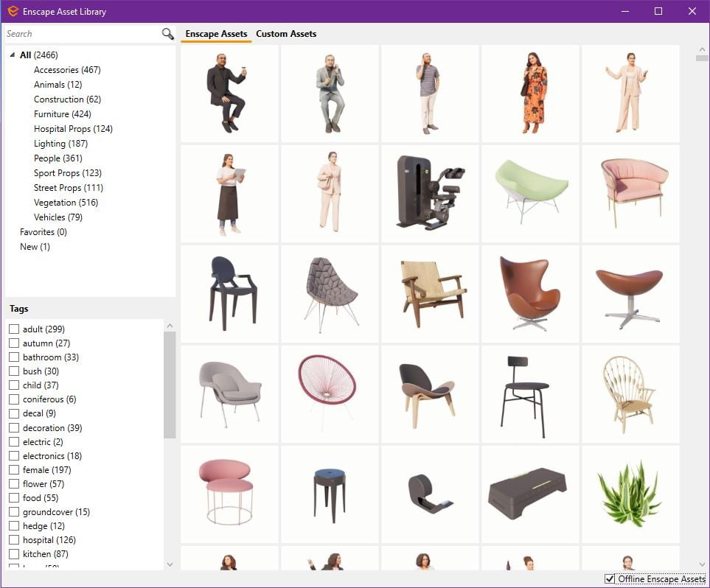Select the peacock wicker chair asset
This screenshot has width=710, height=588.
pyautogui.click(x=631, y=394)
